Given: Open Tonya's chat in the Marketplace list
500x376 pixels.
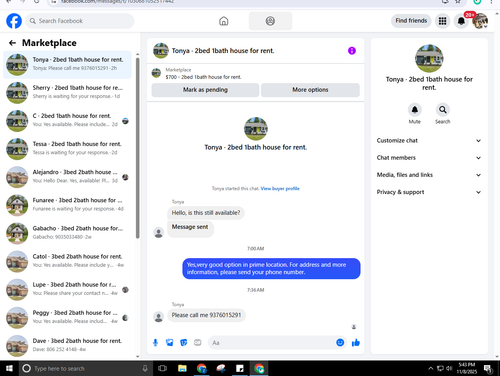Looking at the screenshot, I should pyautogui.click(x=68, y=65).
